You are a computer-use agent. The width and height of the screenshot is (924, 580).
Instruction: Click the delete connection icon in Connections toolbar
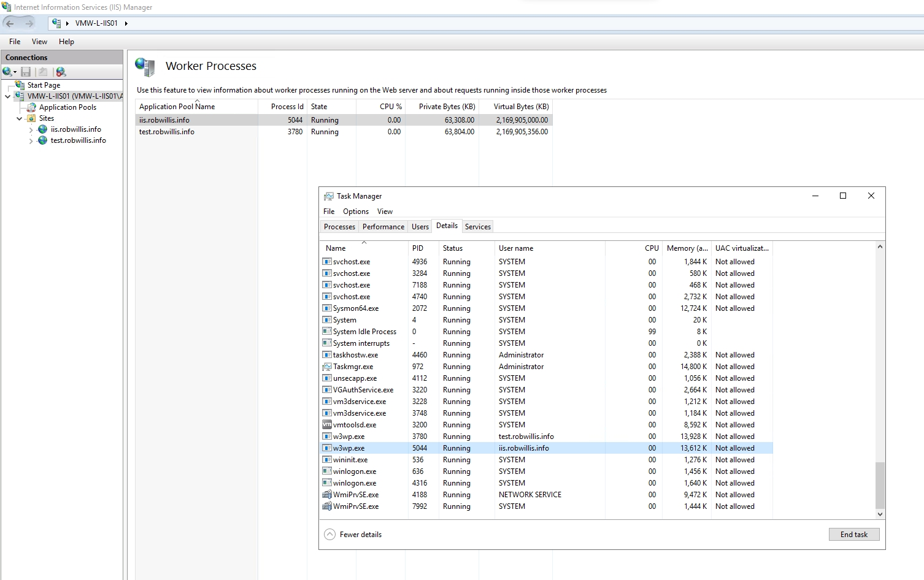(61, 72)
